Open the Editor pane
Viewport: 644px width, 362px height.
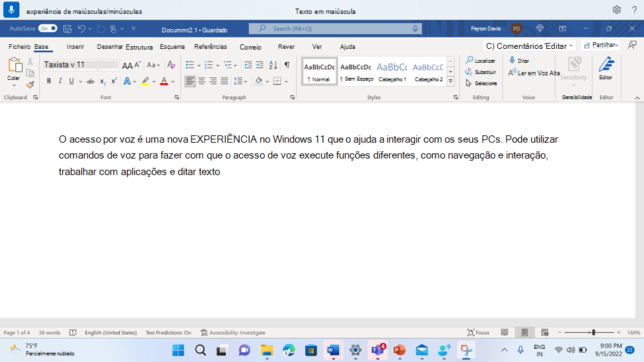pyautogui.click(x=606, y=68)
